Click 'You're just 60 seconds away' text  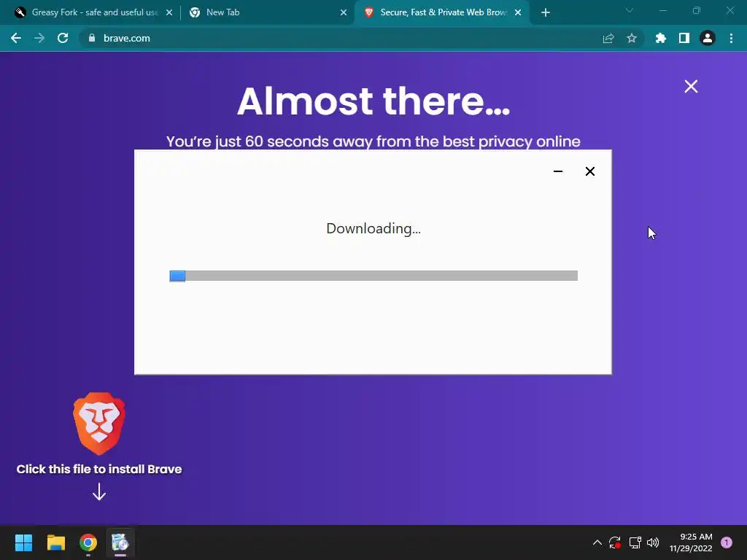373,141
